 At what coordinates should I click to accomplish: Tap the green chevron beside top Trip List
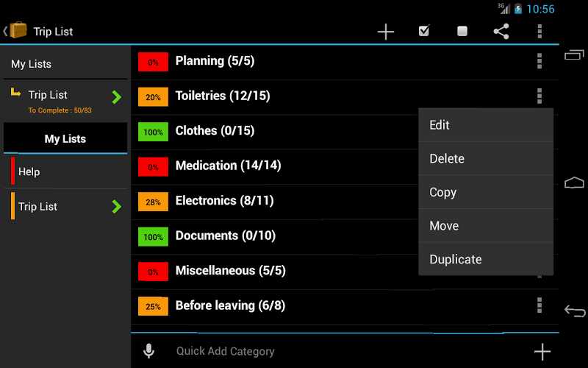117,97
